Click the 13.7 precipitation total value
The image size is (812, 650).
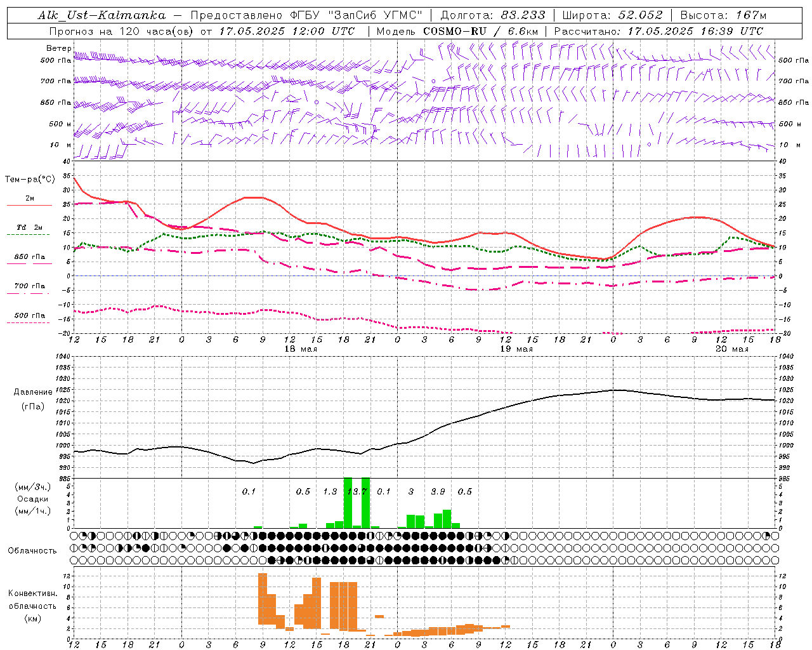tap(357, 491)
